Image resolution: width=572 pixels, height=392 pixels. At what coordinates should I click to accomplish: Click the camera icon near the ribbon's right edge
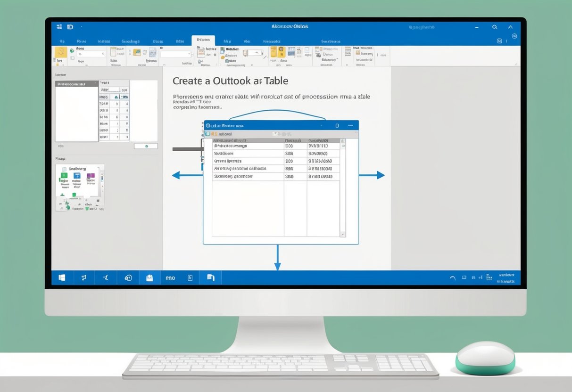click(x=499, y=41)
